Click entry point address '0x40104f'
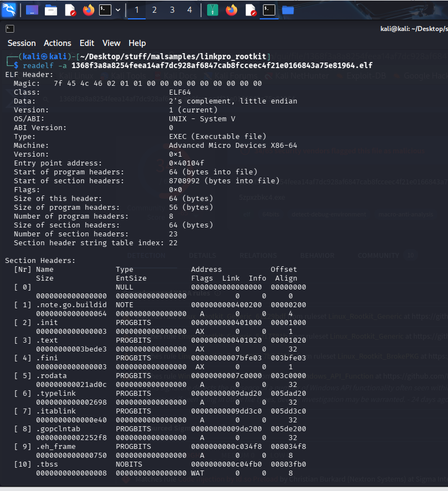 [x=187, y=163]
